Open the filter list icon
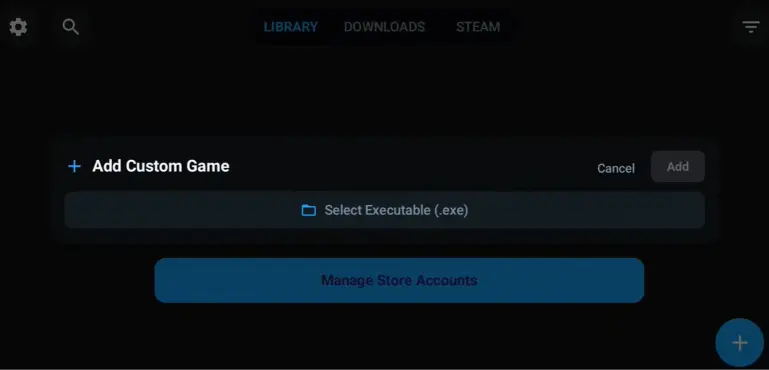 tap(750, 27)
